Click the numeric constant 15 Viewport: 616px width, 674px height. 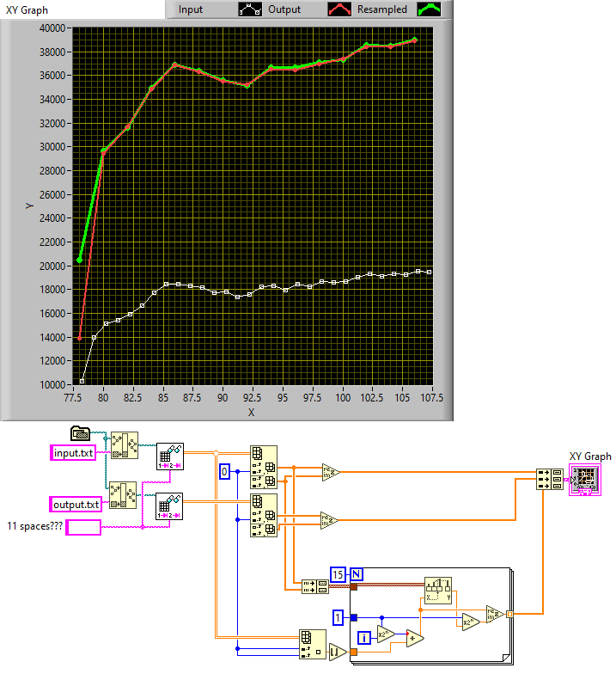click(338, 574)
